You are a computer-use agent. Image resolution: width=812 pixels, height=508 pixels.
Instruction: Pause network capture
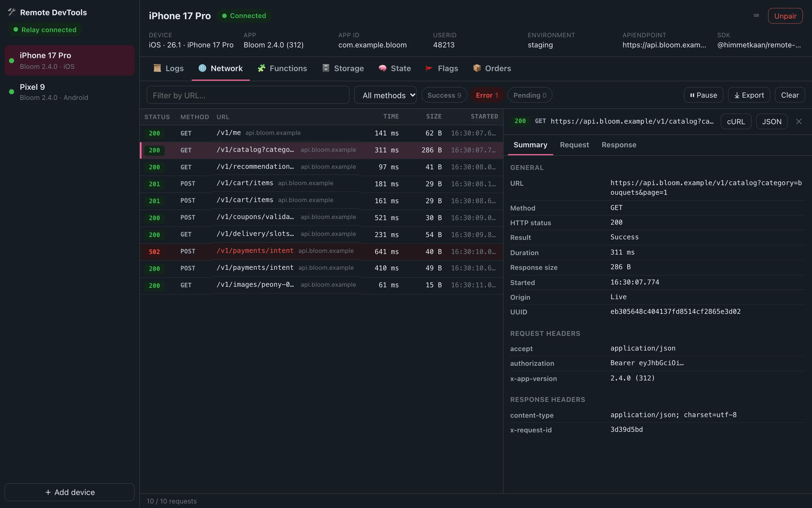tap(703, 95)
